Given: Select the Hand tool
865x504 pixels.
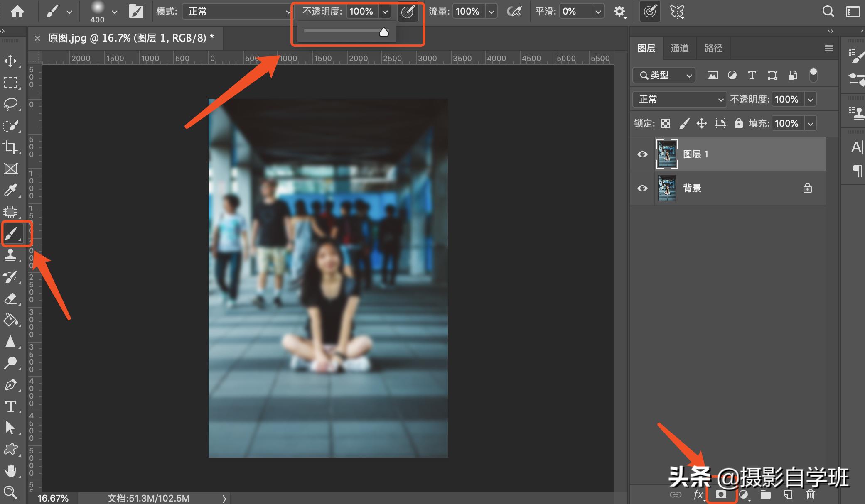Looking at the screenshot, I should (10, 471).
